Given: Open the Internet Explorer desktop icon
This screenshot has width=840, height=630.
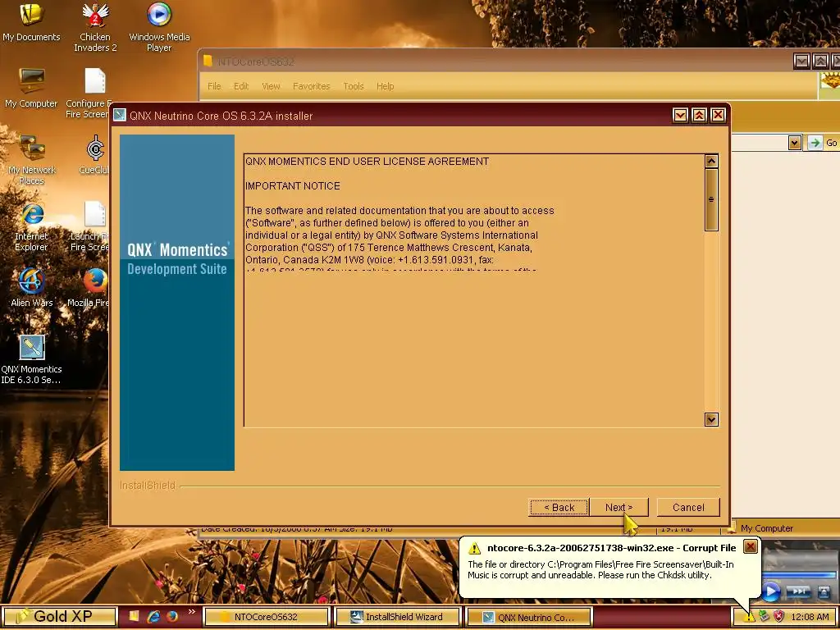Looking at the screenshot, I should point(31,227).
